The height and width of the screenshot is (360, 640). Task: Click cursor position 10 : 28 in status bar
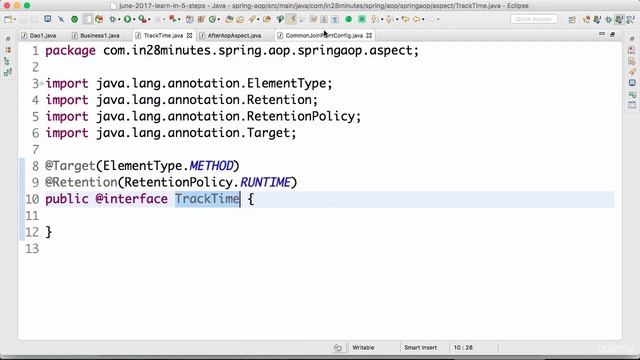(x=463, y=348)
